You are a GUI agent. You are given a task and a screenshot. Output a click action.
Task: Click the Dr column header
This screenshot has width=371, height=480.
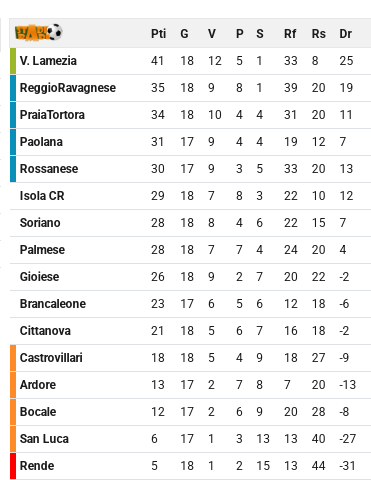click(x=345, y=34)
